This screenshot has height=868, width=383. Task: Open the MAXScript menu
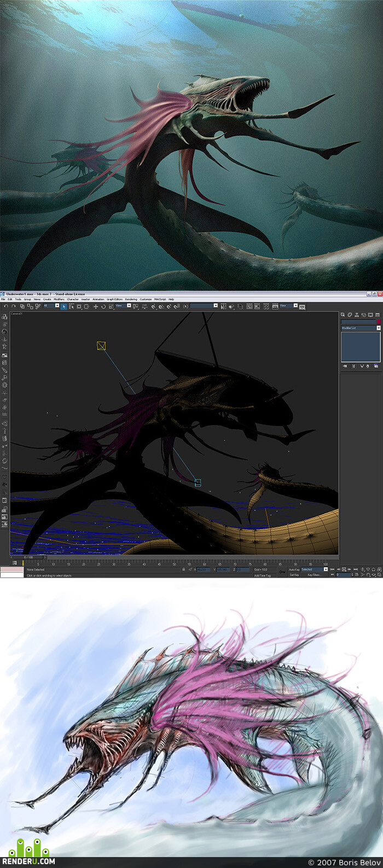[x=160, y=299]
